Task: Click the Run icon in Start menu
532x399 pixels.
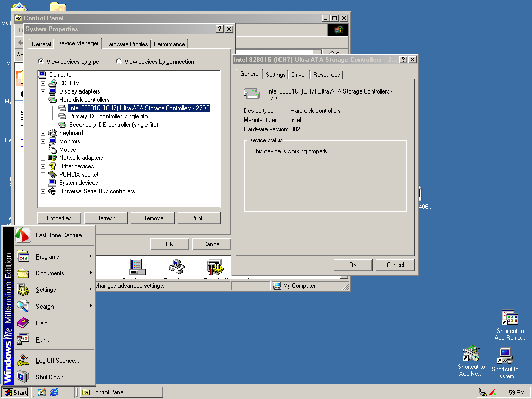Action: (23, 339)
